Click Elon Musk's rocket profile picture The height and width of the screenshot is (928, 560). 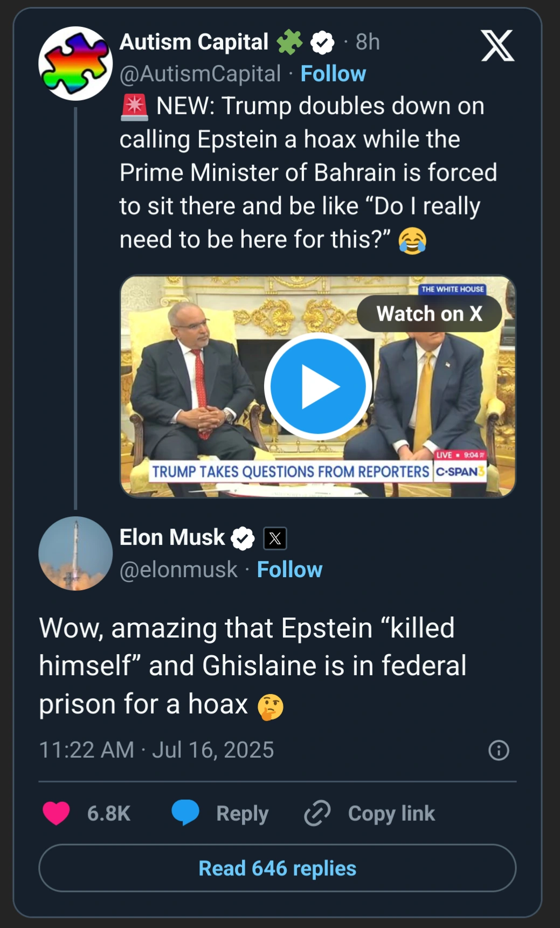75,553
